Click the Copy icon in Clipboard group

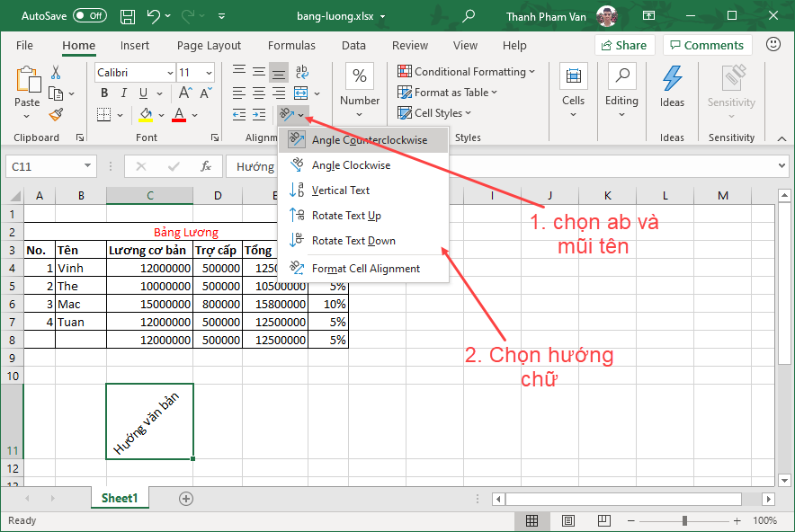[x=56, y=93]
